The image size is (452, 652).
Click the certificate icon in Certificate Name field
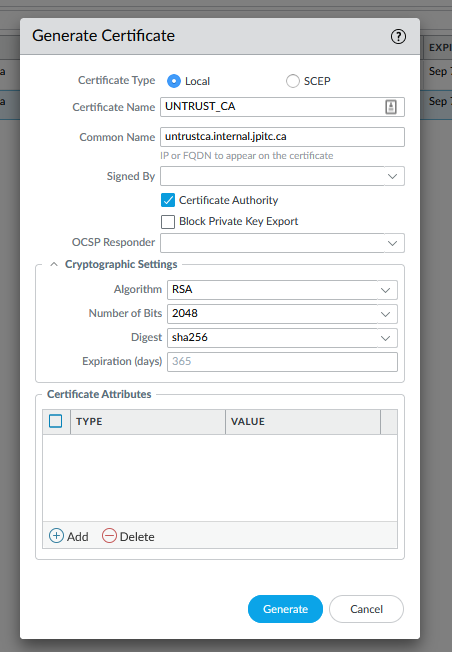[390, 107]
